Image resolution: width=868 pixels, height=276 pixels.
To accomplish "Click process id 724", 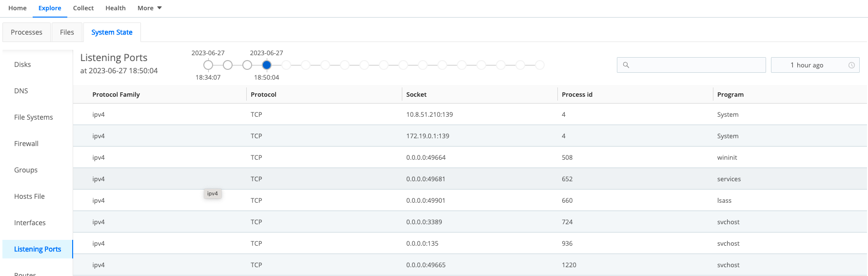I will [x=567, y=222].
